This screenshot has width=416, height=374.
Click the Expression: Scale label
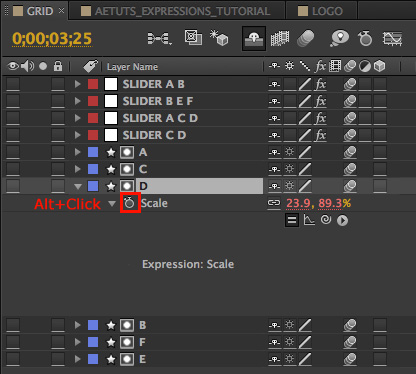(x=188, y=264)
